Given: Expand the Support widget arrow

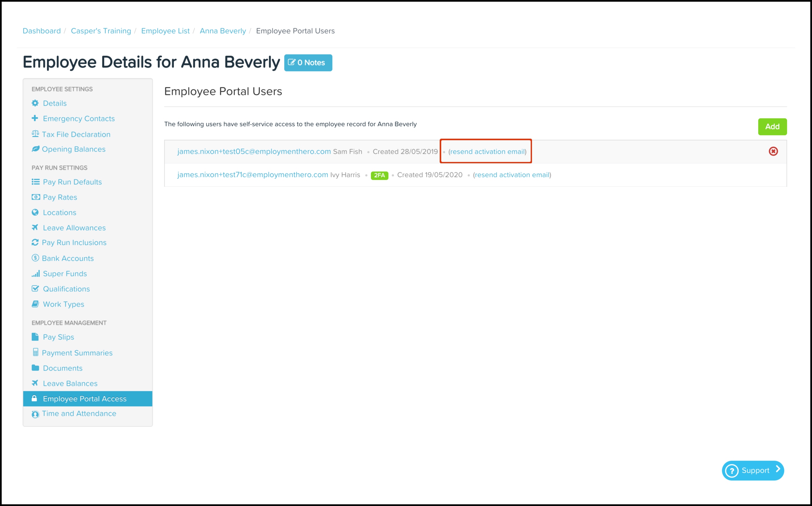Looking at the screenshot, I should pos(778,469).
